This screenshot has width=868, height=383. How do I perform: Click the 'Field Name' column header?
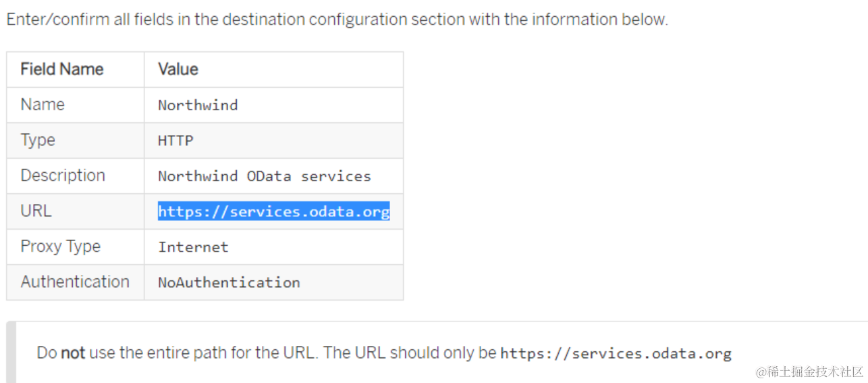[x=62, y=69]
